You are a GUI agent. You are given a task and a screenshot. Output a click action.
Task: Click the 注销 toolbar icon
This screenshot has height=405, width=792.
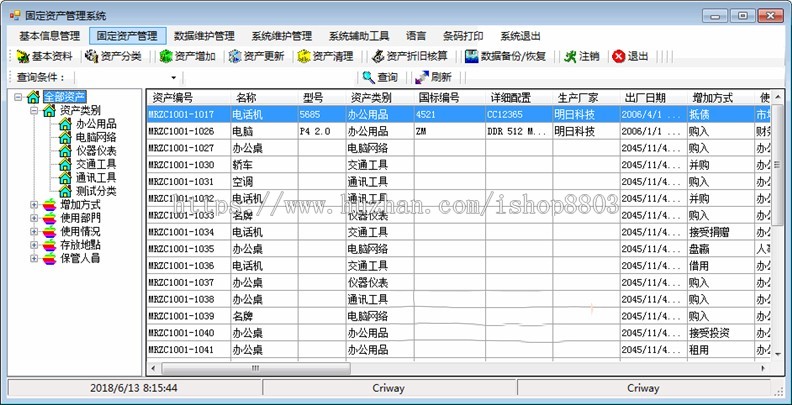(571, 57)
